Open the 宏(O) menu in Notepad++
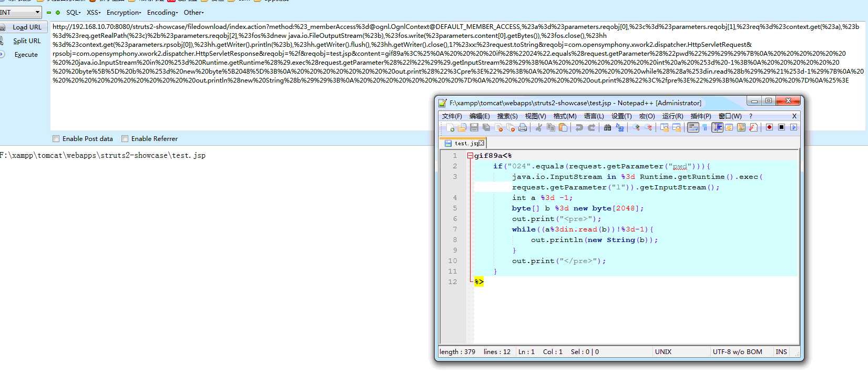 point(647,116)
